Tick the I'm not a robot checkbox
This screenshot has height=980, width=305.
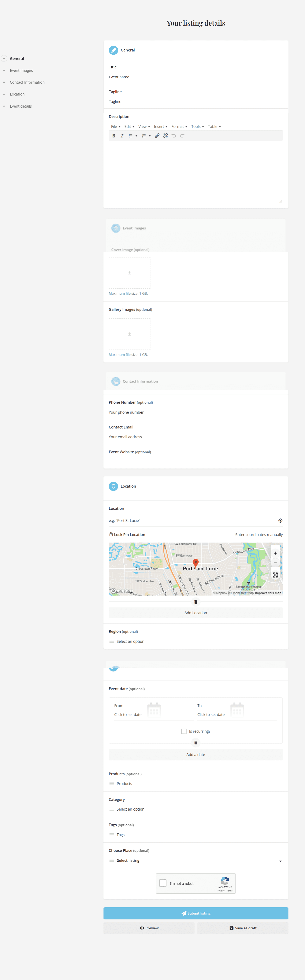[163, 883]
